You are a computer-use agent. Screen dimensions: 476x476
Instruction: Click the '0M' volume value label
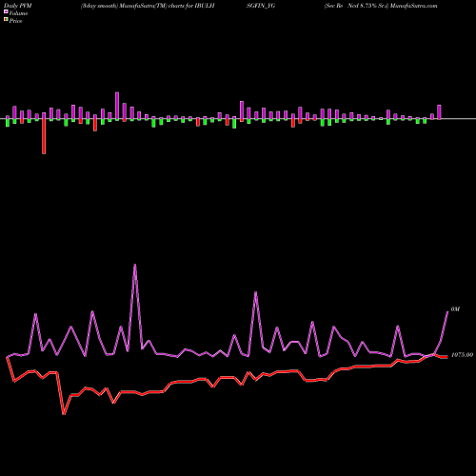[x=455, y=309]
